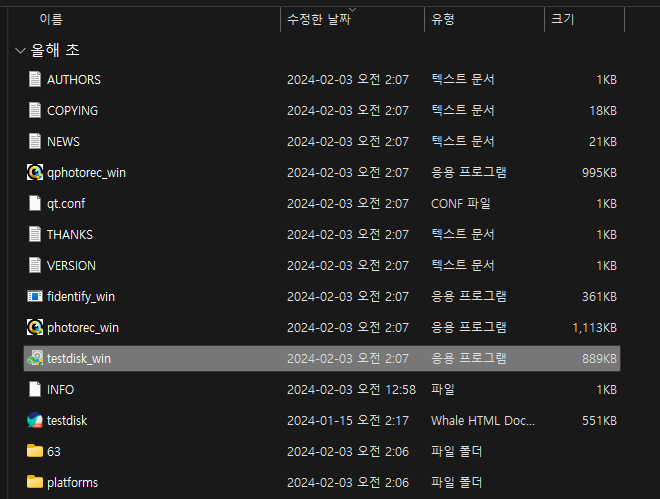Click the 995KB size value

(x=599, y=173)
